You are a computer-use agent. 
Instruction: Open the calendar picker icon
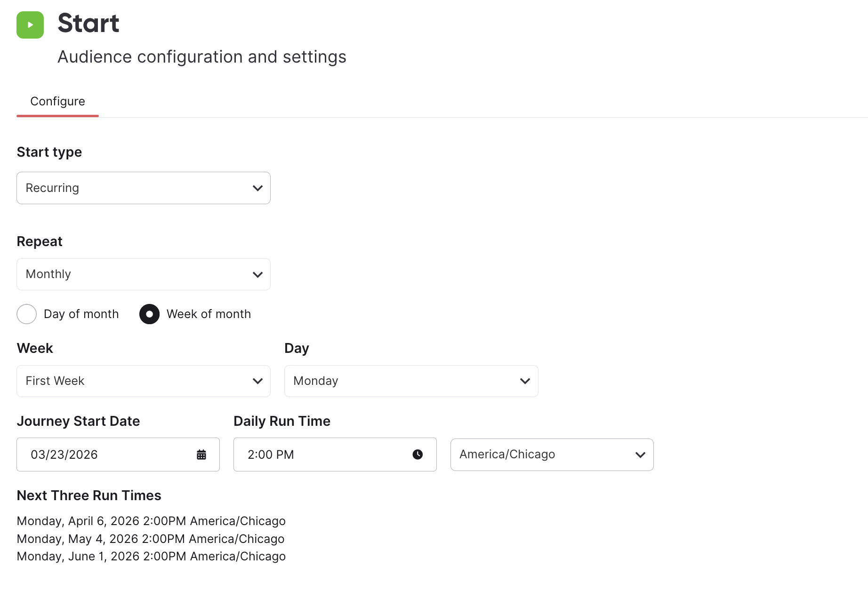(201, 454)
